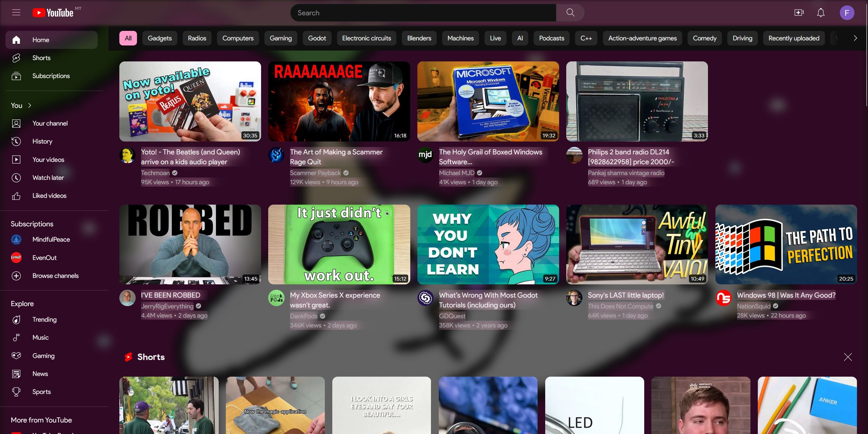This screenshot has height=434, width=868.
Task: Select the Godot filter chip
Action: coord(317,38)
